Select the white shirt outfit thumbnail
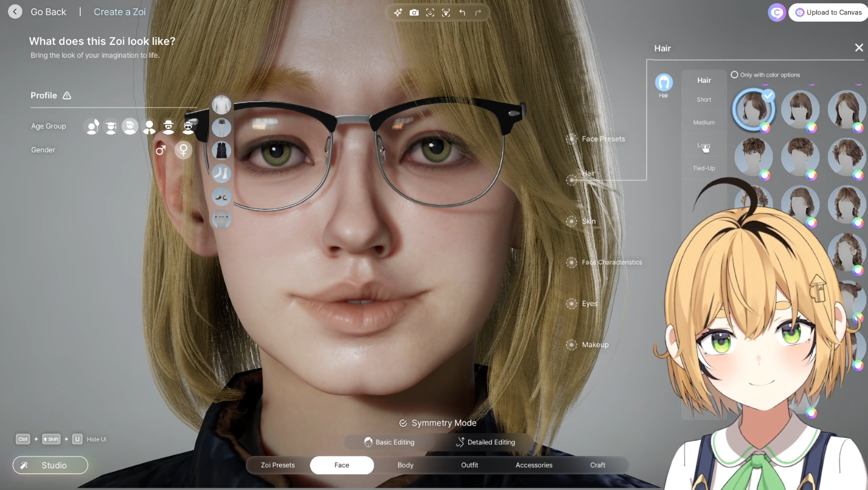Viewport: 868px width, 490px height. click(x=221, y=104)
